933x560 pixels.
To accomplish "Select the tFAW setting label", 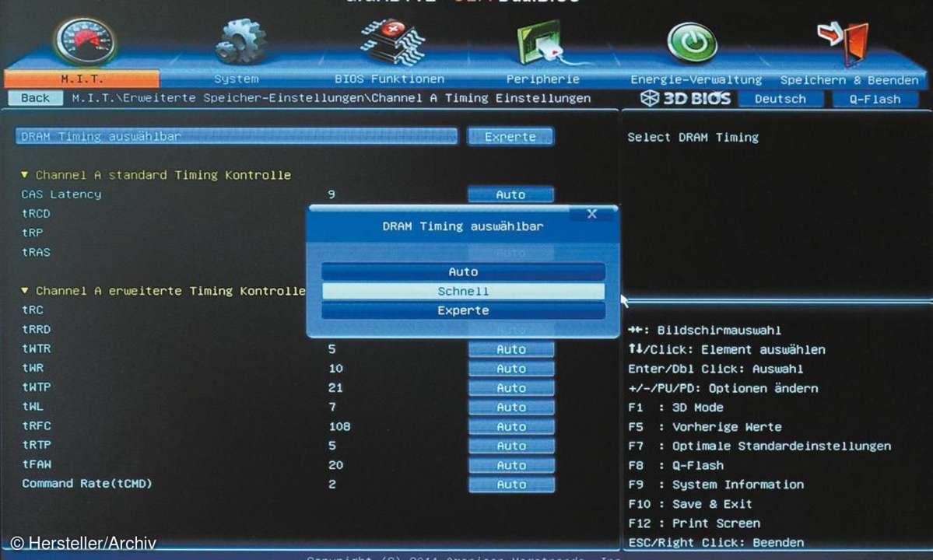I will click(x=36, y=464).
